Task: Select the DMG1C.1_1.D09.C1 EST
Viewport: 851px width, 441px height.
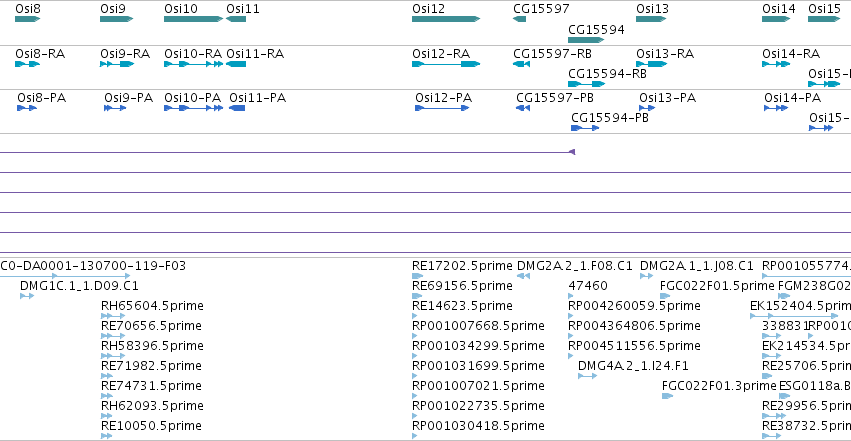Action: (27, 296)
